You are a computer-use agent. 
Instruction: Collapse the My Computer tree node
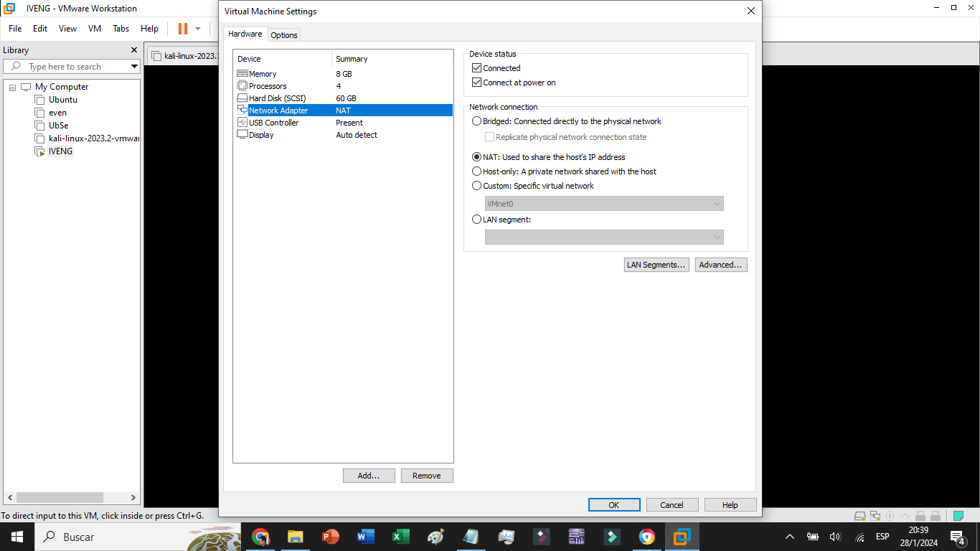coord(12,87)
